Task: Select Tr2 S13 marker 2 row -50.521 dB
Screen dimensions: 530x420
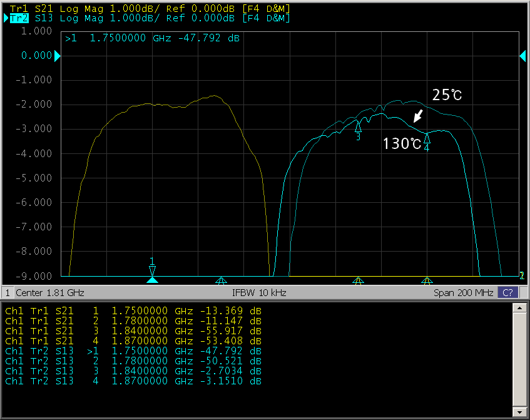Action: point(133,361)
